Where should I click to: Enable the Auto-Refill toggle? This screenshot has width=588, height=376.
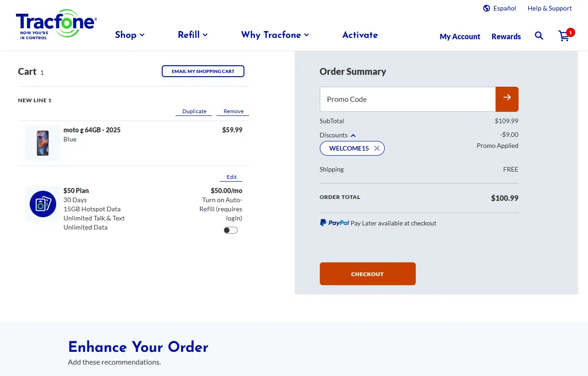(231, 230)
